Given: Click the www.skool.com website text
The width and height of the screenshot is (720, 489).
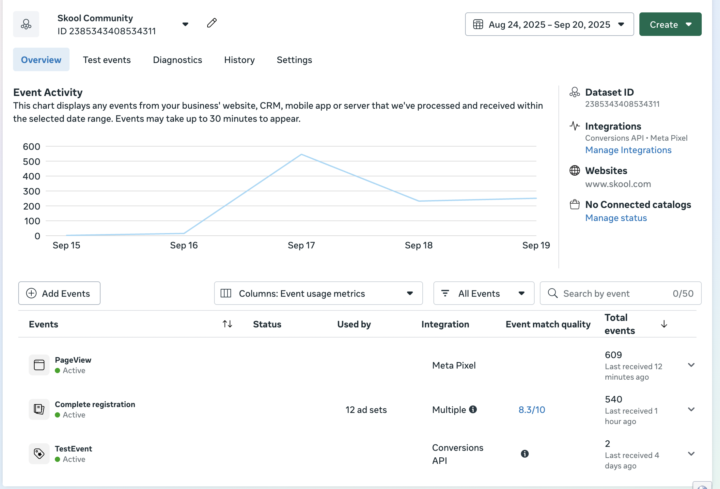Looking at the screenshot, I should click(618, 184).
